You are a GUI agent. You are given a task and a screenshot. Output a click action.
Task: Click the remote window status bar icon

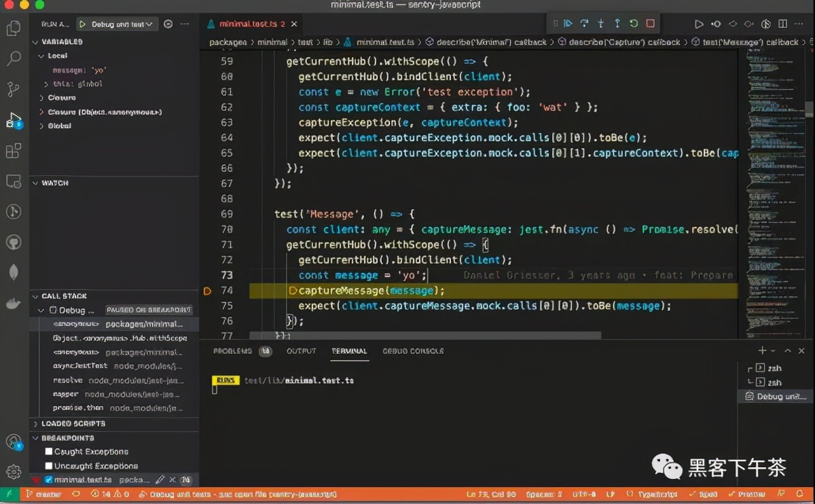[10, 494]
